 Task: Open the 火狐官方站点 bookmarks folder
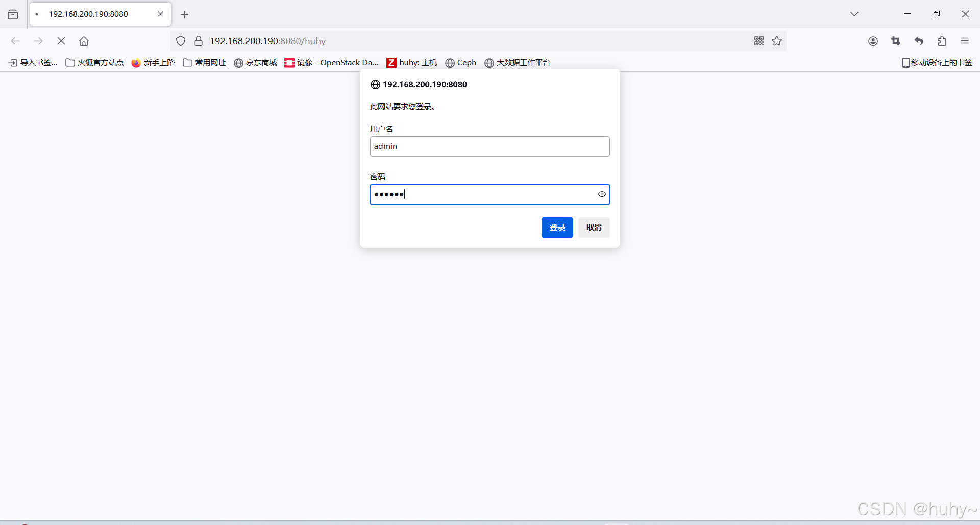95,63
